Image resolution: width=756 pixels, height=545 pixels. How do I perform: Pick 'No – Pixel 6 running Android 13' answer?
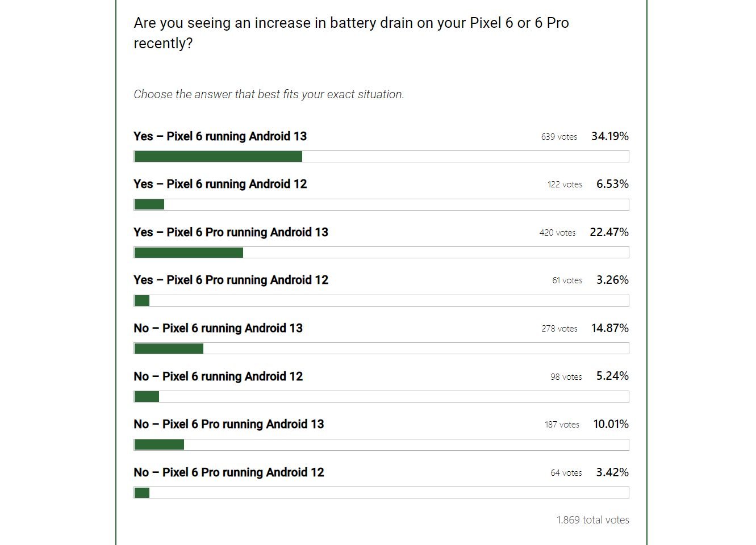pos(218,328)
